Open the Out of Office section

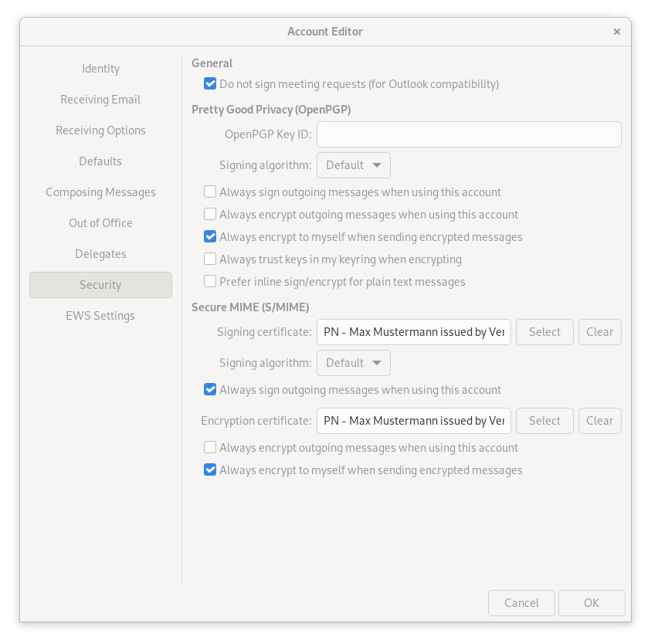[x=100, y=223]
